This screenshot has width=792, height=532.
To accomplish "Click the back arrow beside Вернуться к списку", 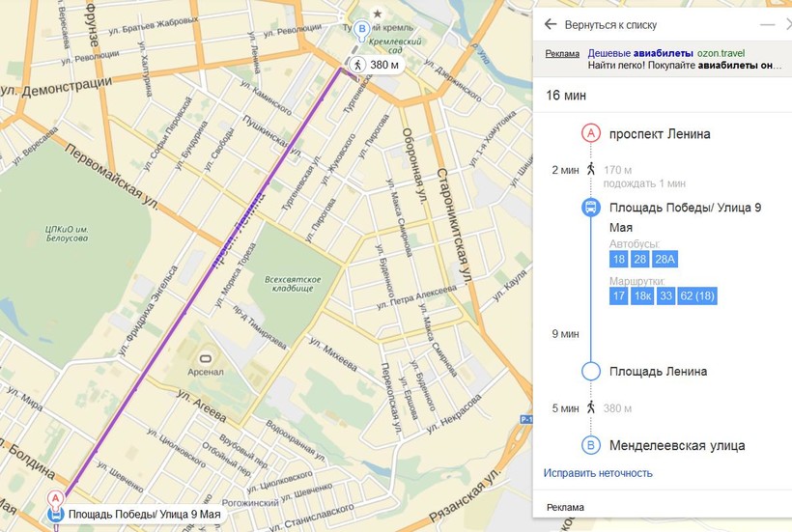I will 551,24.
